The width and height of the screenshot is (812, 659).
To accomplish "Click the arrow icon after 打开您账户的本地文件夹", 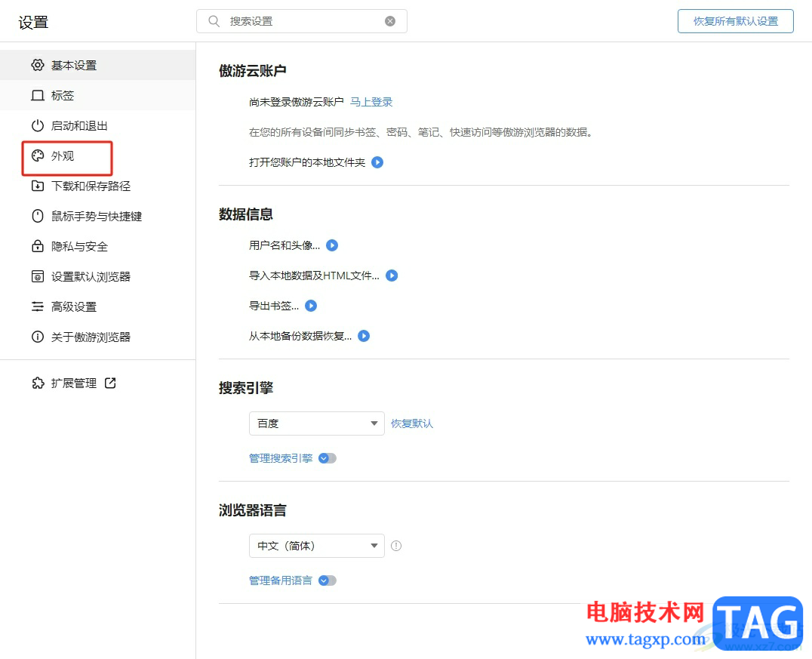I will coord(377,162).
